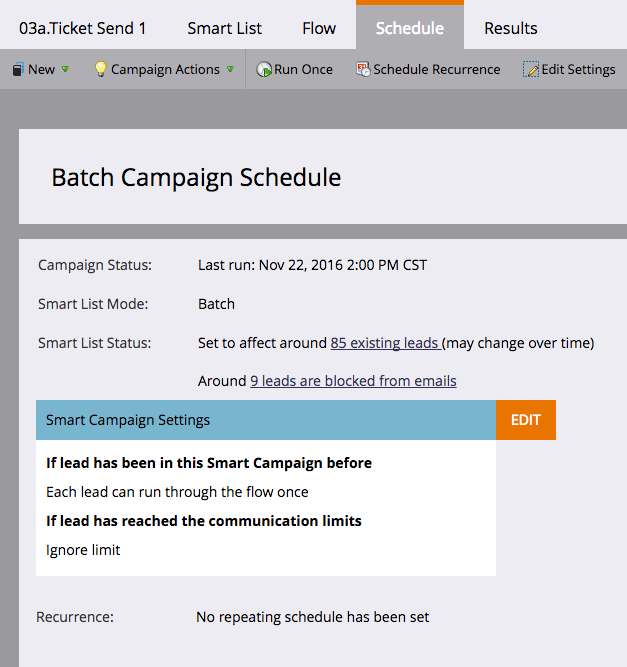Switch to the Smart List tab

coord(224,28)
